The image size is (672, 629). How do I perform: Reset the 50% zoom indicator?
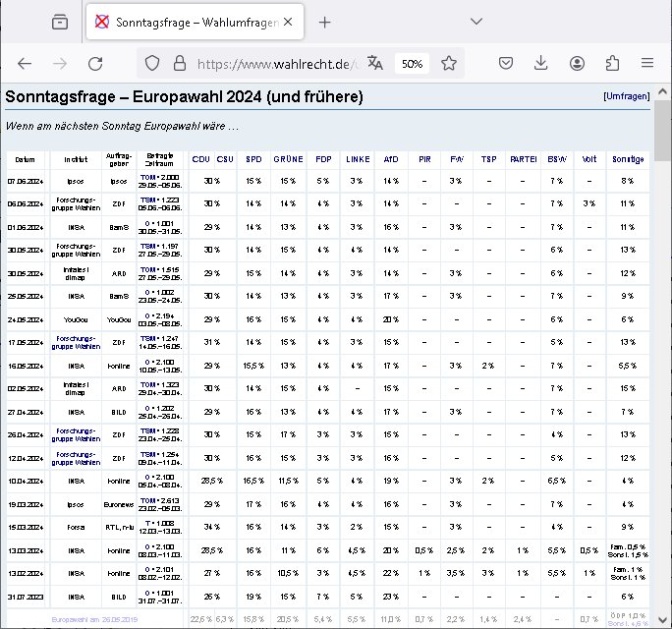tap(412, 64)
